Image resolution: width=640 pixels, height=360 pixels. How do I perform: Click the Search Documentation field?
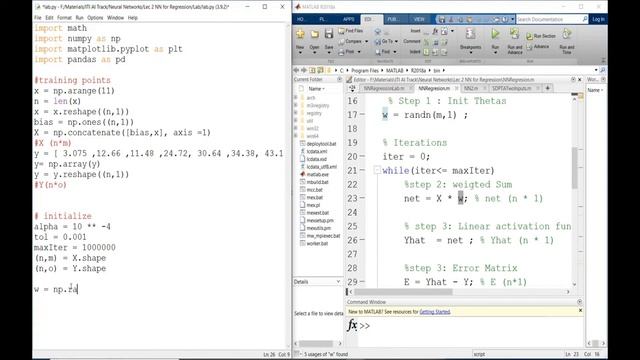551,19
